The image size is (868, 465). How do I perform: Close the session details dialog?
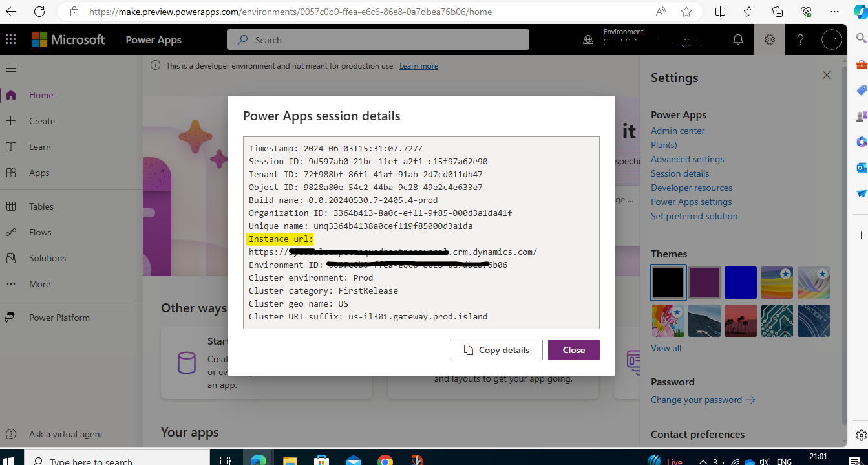tap(574, 350)
